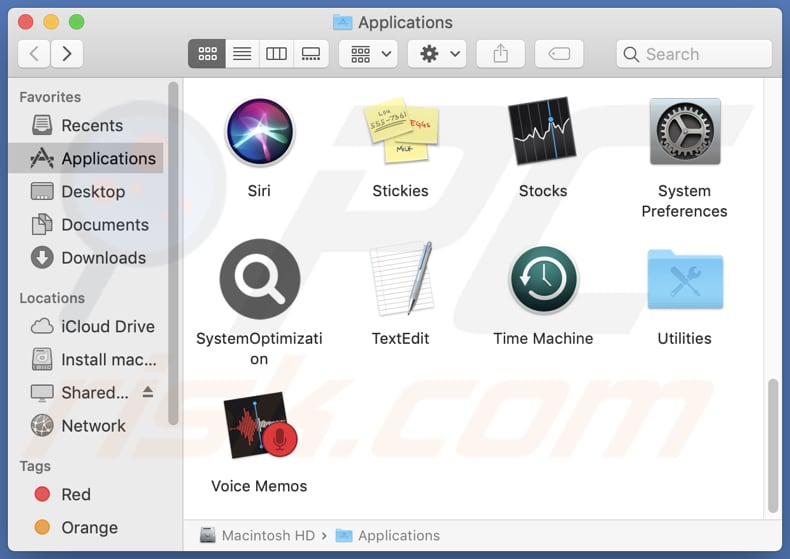Click the main file list scrollbar
Screen dimensions: 790x559
(773, 446)
